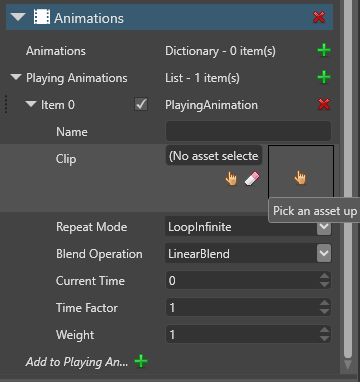360x382 pixels.
Task: Collapse the Animations component header
Action: (x=18, y=17)
